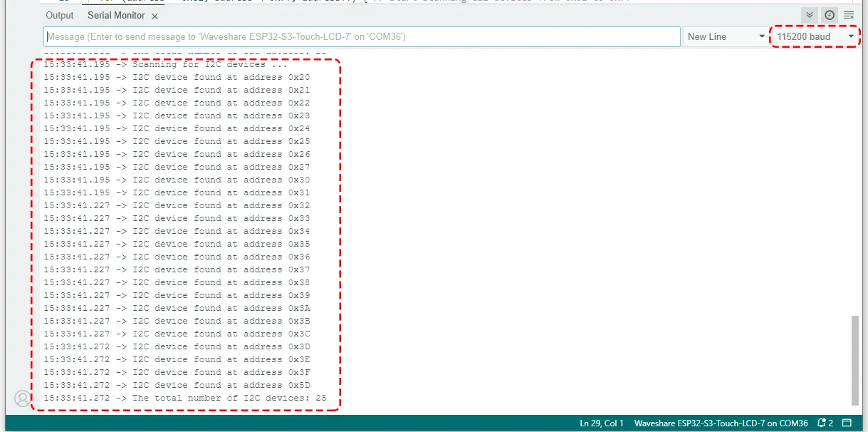Expand the New Line ending dropdown
The image size is (868, 432).
tap(726, 36)
